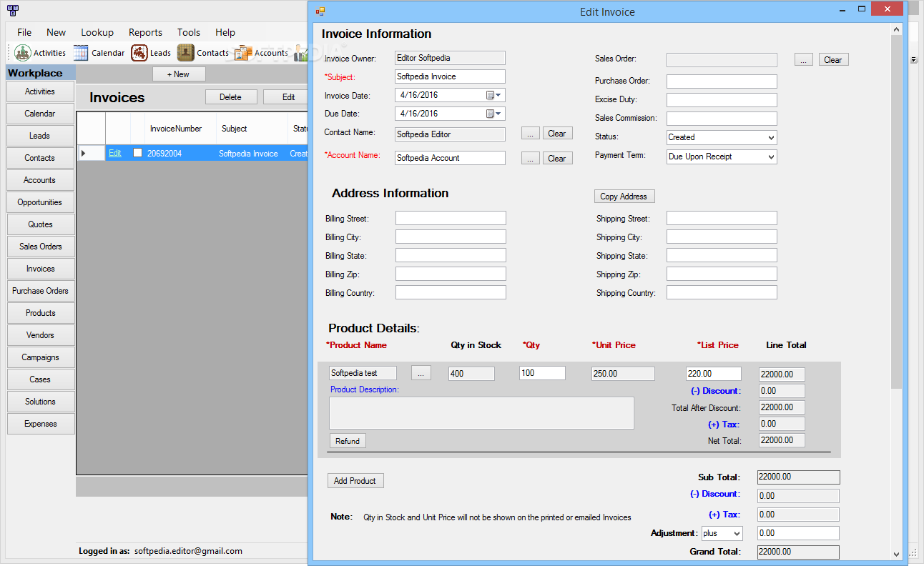Clear the Account Name field
The height and width of the screenshot is (566, 924).
(557, 159)
